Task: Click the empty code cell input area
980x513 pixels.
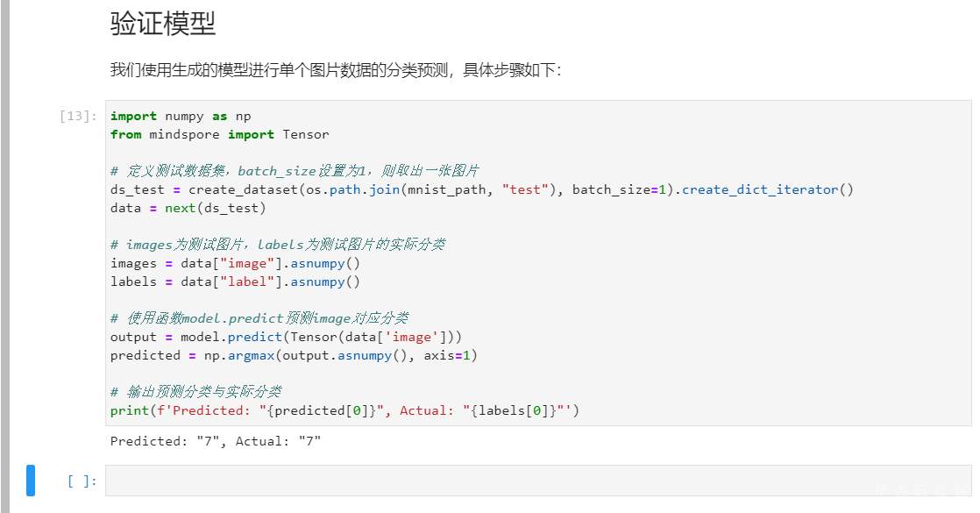Action: click(x=536, y=481)
